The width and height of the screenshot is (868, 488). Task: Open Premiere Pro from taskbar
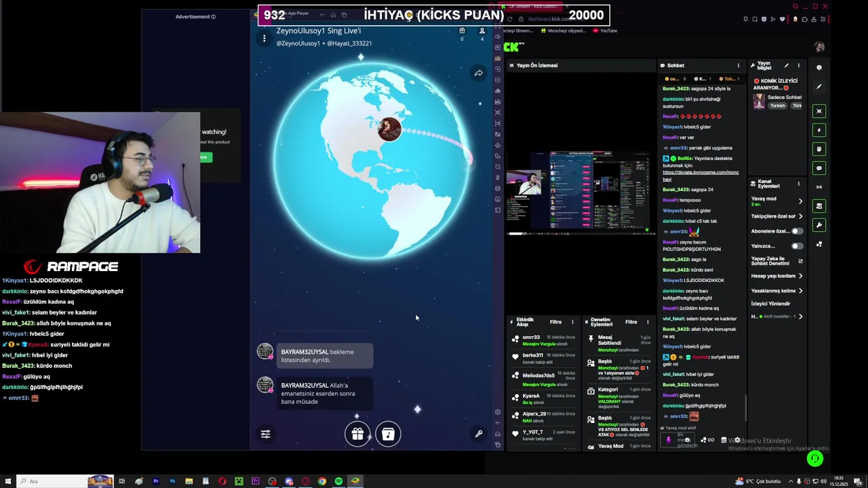[156, 481]
